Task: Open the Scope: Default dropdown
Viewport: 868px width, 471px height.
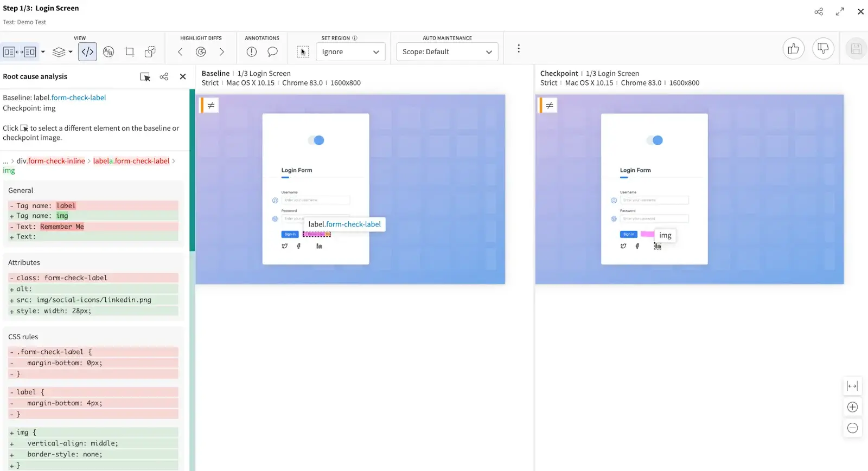Action: [447, 52]
